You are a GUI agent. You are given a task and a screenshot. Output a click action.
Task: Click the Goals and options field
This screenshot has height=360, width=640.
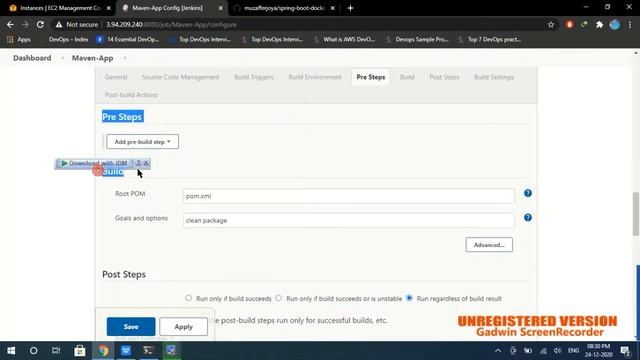pyautogui.click(x=349, y=220)
